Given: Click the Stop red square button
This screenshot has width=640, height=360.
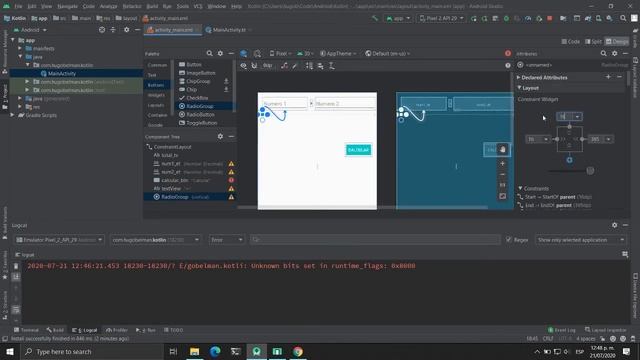Looking at the screenshot, I should tap(549, 18).
